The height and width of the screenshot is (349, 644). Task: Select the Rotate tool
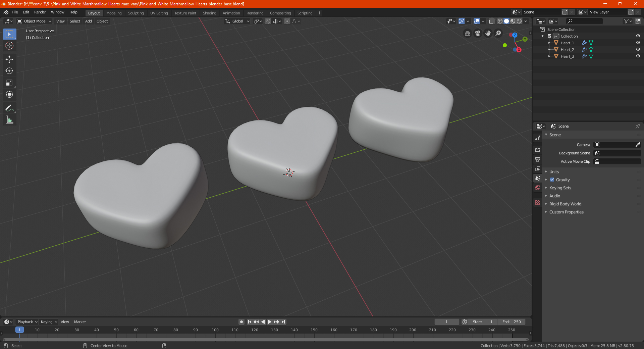coord(9,71)
